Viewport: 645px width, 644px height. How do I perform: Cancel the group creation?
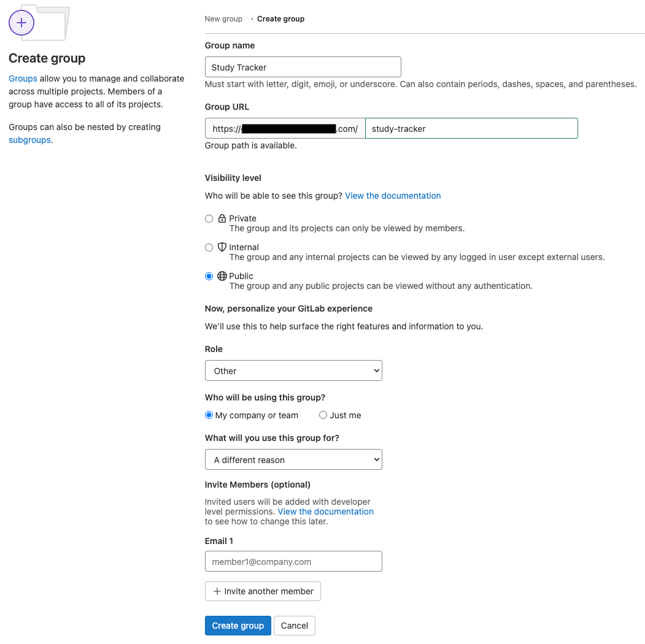coord(295,626)
